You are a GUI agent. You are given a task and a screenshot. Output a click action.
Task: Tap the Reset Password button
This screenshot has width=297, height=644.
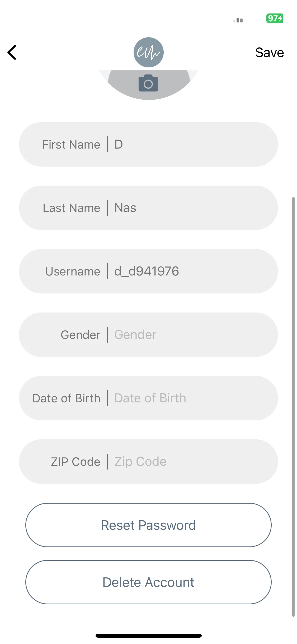click(148, 525)
